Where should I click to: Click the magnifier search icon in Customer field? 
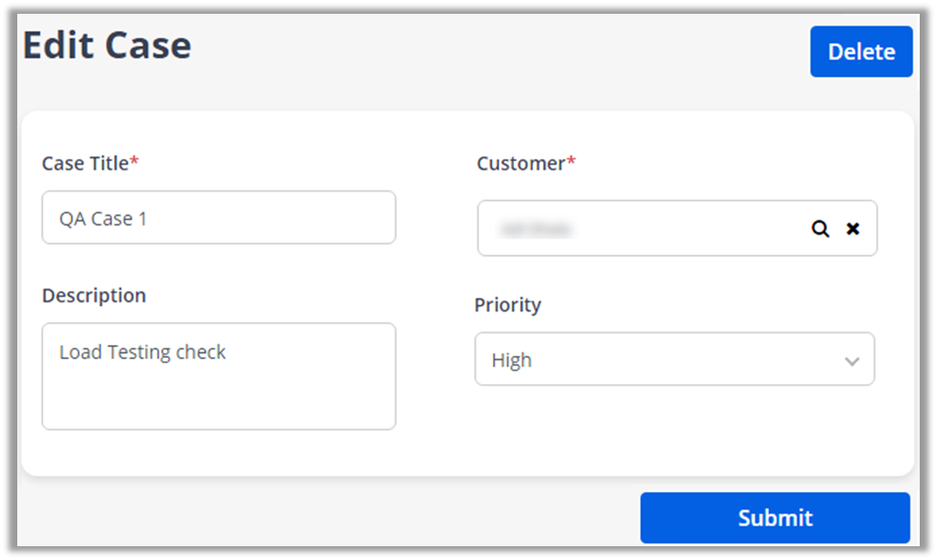(820, 229)
